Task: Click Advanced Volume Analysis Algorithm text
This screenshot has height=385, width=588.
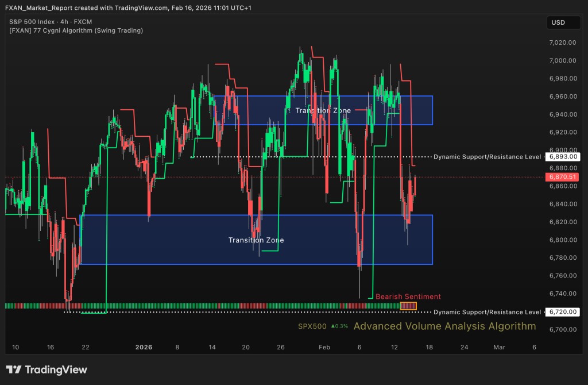Action: click(x=444, y=326)
